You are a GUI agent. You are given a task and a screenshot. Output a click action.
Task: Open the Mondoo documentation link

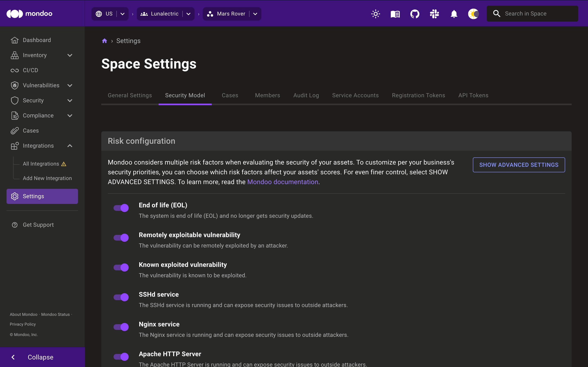(x=283, y=182)
